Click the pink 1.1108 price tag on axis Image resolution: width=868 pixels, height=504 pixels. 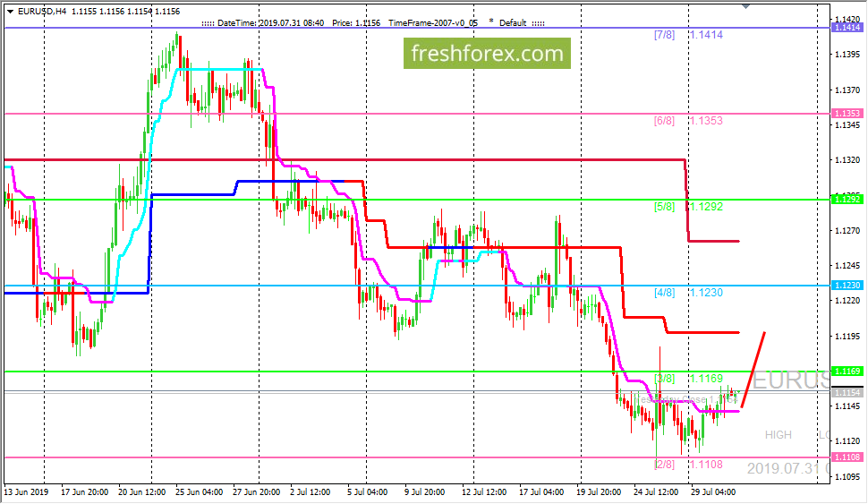click(847, 457)
